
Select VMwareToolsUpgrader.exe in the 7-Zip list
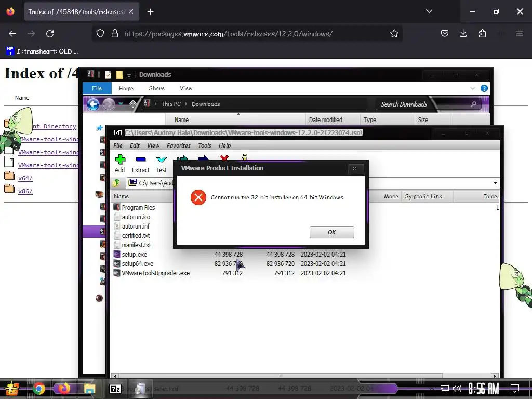(x=156, y=273)
